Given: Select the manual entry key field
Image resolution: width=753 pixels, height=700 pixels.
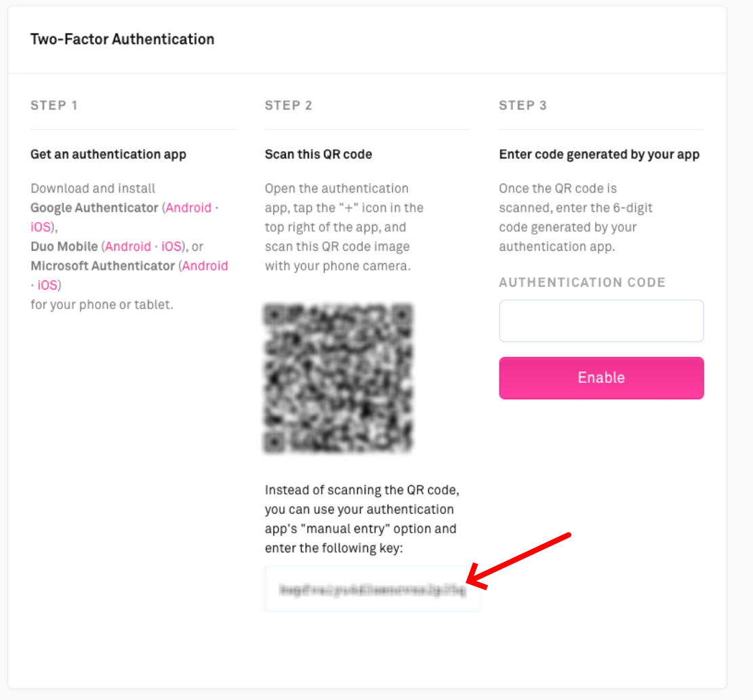Looking at the screenshot, I should coord(373,590).
